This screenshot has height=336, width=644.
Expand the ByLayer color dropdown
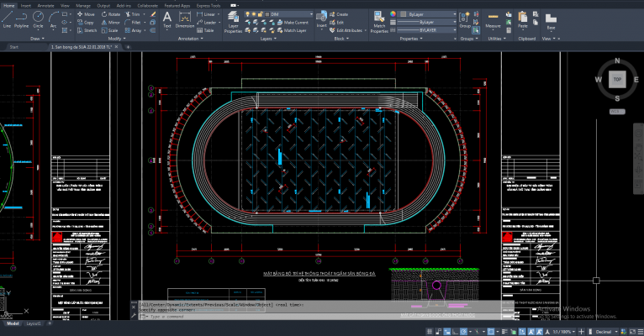427,14
